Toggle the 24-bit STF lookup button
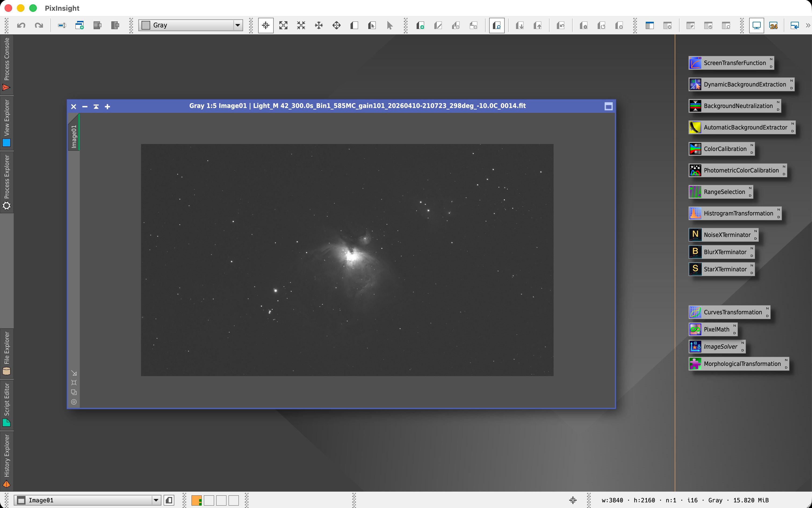 [x=773, y=26]
